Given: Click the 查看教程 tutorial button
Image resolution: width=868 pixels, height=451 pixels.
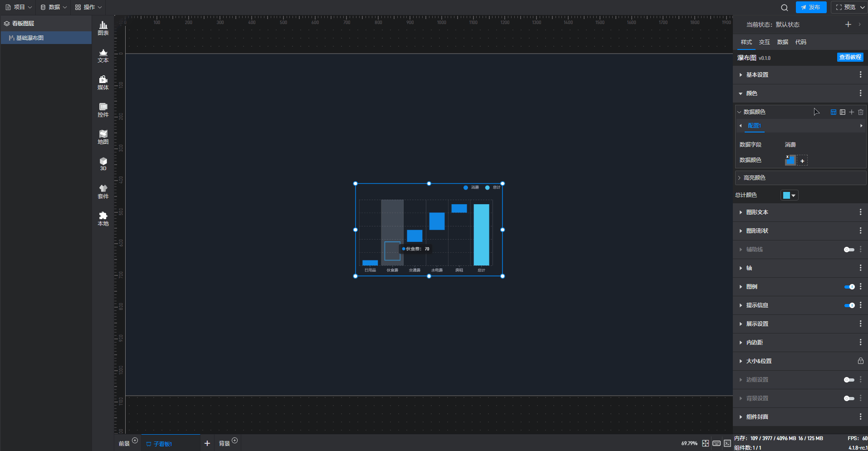Looking at the screenshot, I should (850, 57).
